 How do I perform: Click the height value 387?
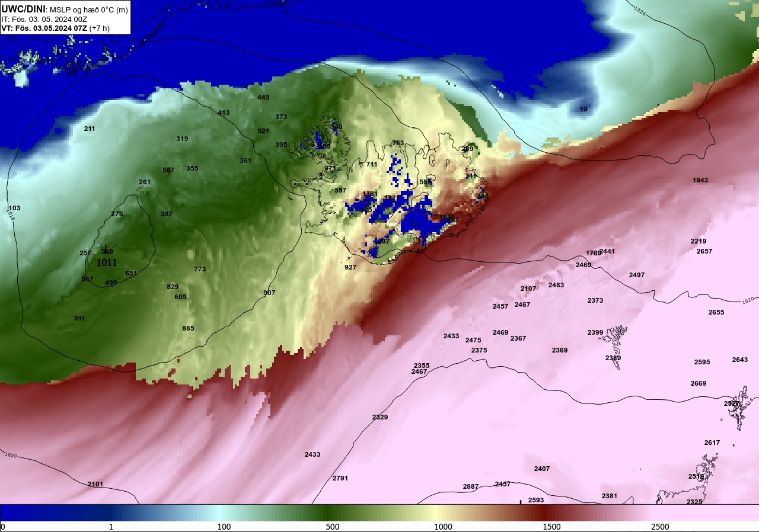click(x=167, y=214)
